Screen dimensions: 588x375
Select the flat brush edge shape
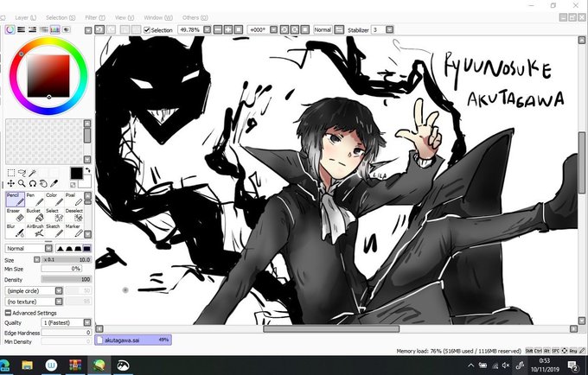click(86, 248)
